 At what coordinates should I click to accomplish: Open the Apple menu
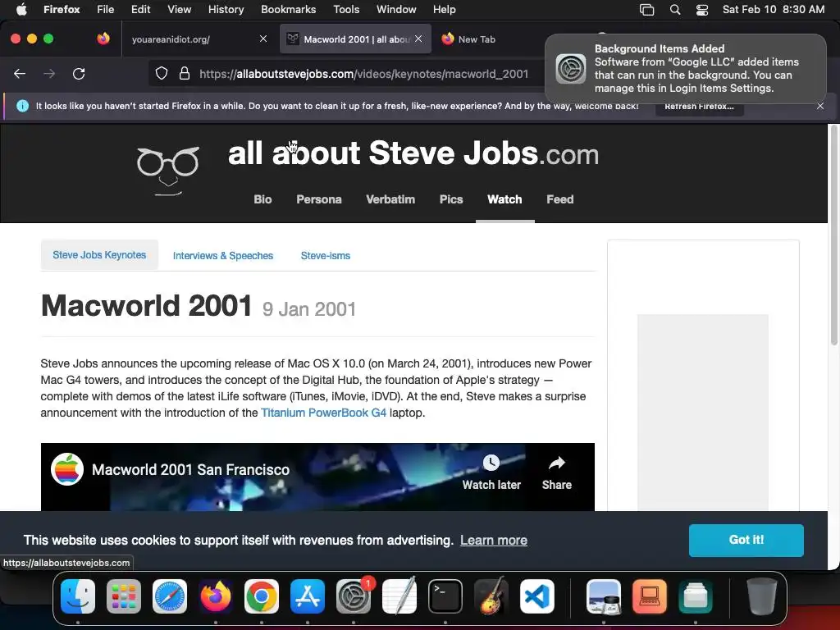(21, 9)
